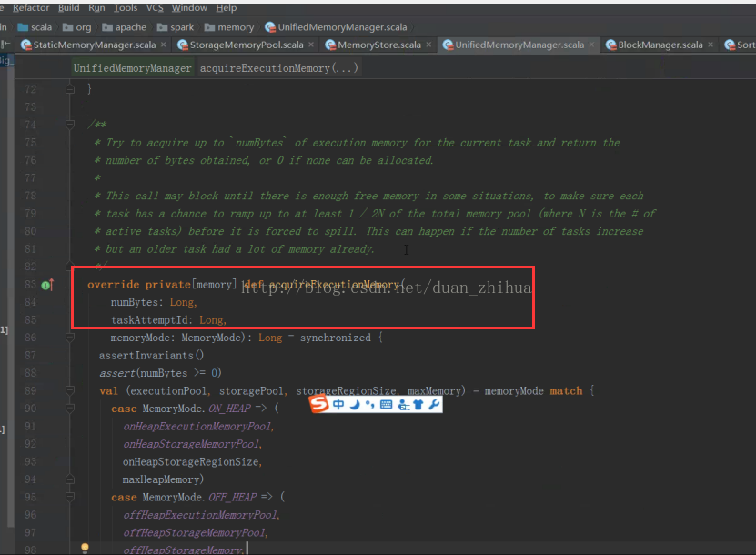Switch to StaticMemoryManager.scala tab

click(x=94, y=45)
